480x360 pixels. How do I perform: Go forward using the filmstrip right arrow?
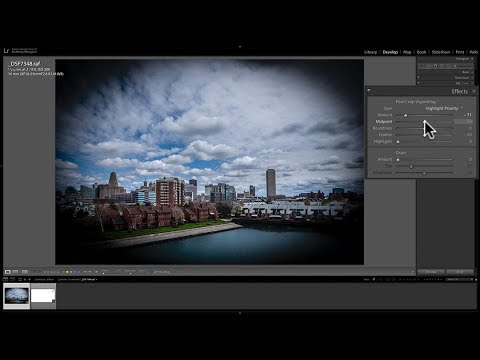click(x=30, y=279)
